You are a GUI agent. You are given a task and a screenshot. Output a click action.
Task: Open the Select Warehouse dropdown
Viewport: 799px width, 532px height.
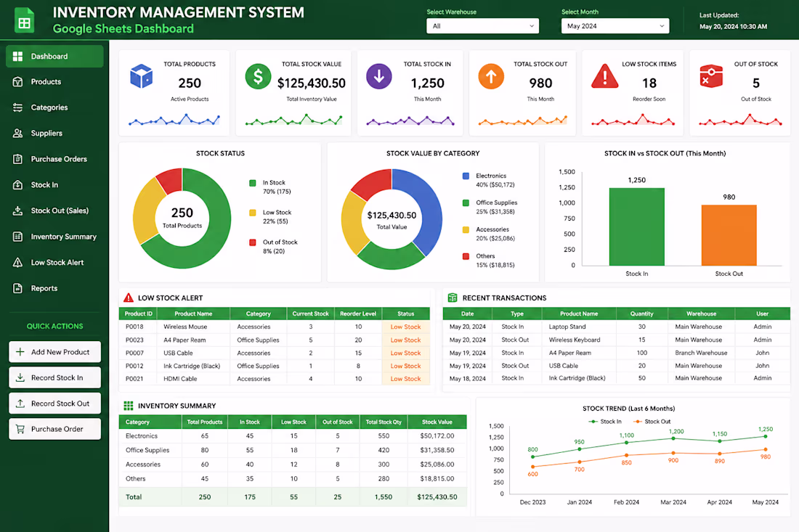pos(482,26)
